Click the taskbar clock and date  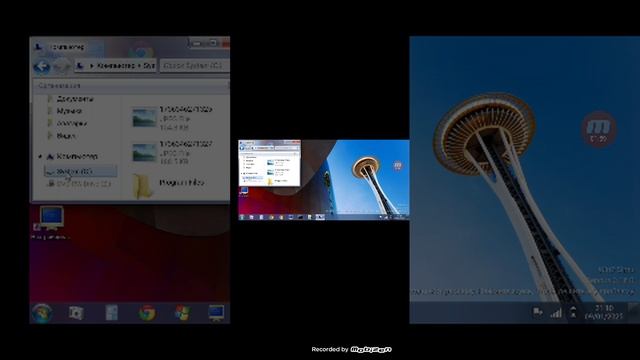pos(604,312)
